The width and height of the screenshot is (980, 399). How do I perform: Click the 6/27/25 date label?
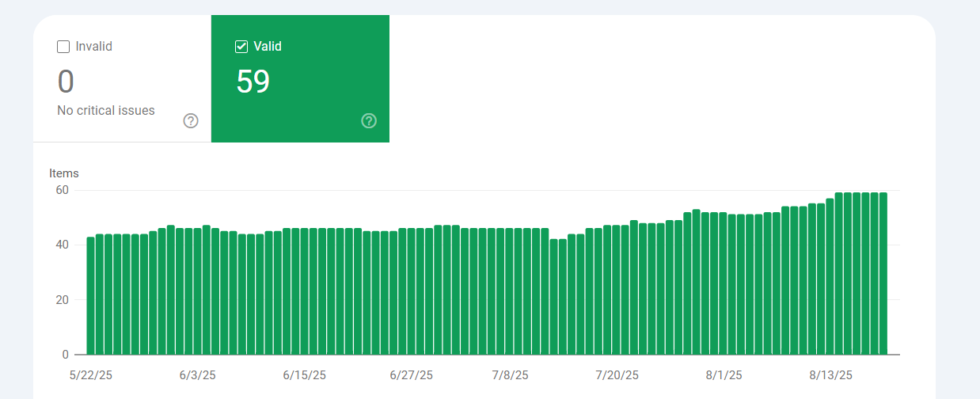pos(412,375)
